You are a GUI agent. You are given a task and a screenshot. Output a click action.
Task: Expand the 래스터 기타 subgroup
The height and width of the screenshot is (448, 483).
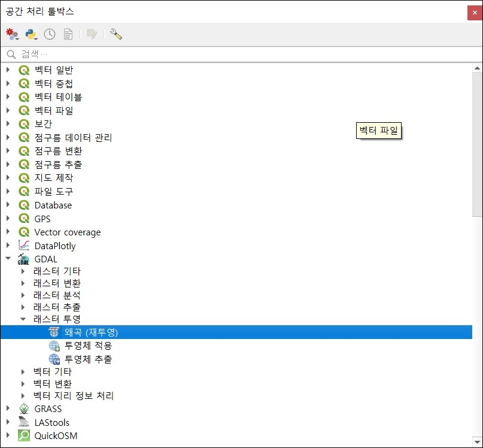pos(23,271)
